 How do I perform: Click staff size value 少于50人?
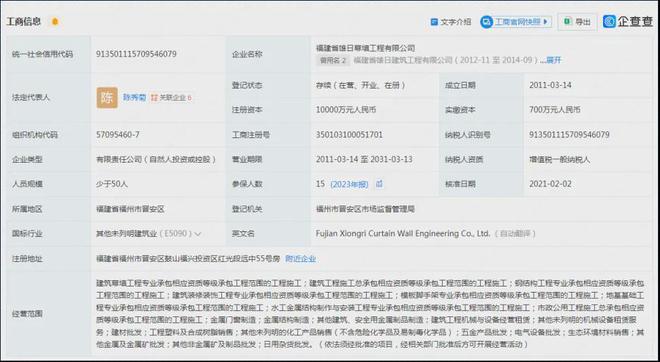click(x=112, y=184)
